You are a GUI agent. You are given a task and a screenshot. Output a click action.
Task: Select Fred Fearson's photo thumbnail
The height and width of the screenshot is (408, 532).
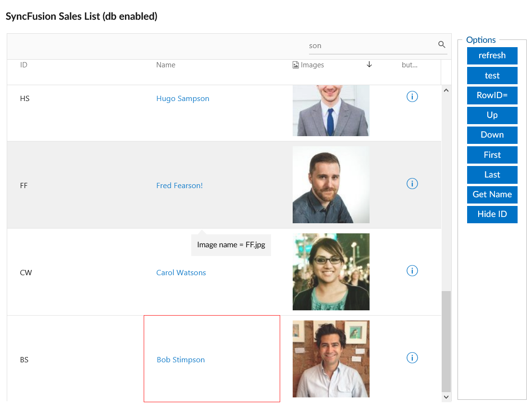click(x=331, y=185)
